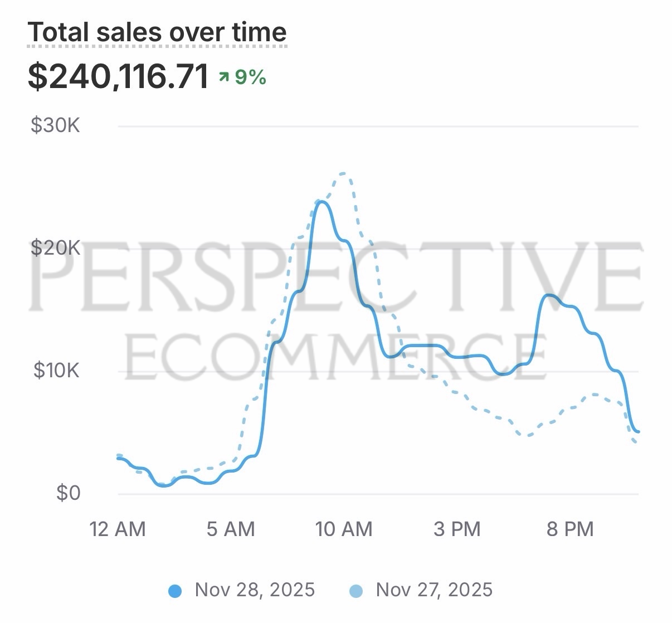
Task: Toggle the Nov 28, 2025 legend dot
Action: click(175, 591)
